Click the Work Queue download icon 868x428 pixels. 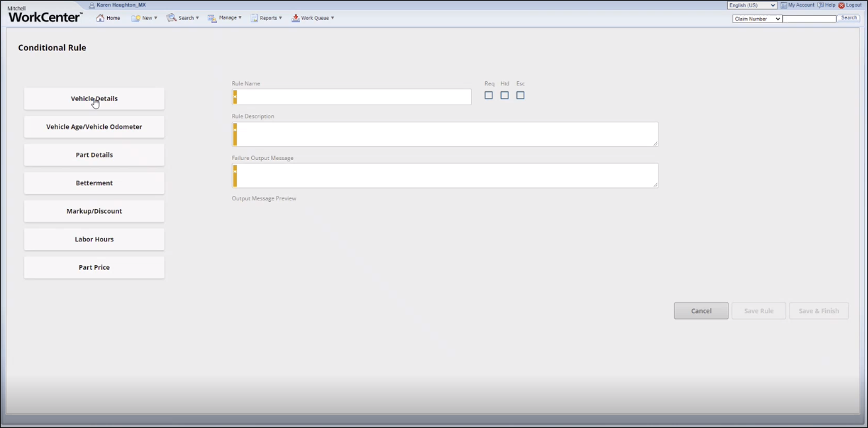296,18
